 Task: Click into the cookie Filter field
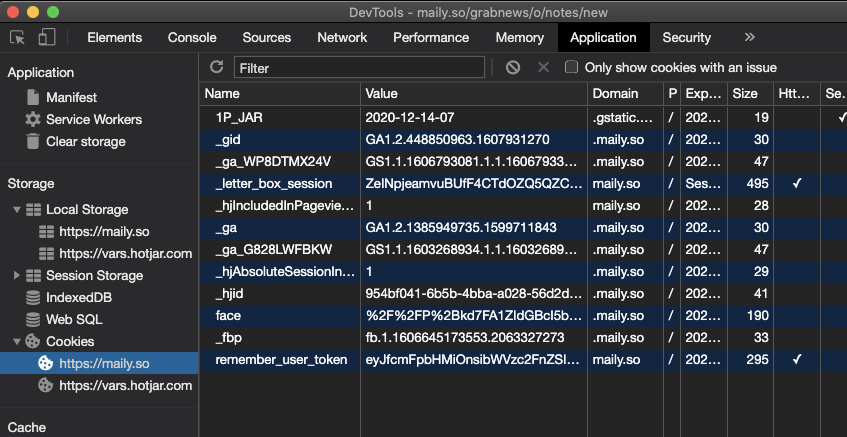click(359, 68)
